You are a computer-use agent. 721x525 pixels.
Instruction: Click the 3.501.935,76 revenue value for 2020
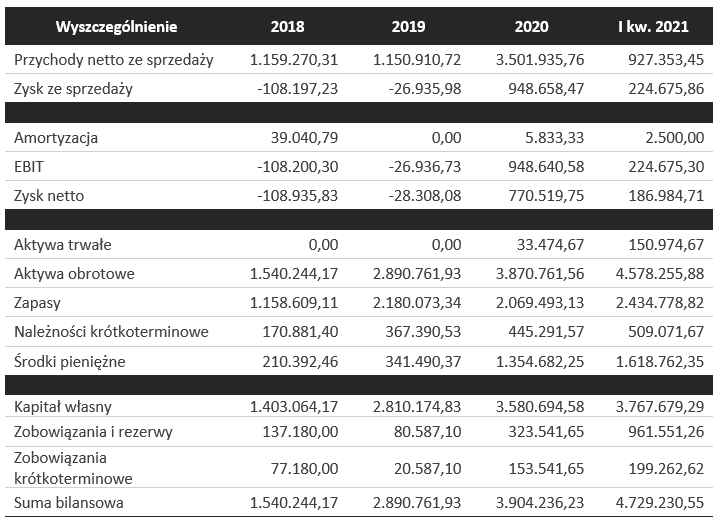pos(538,60)
